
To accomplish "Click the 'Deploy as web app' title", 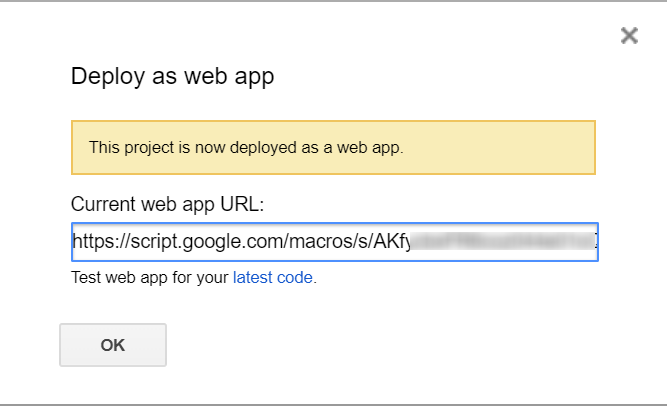I will click(x=172, y=76).
